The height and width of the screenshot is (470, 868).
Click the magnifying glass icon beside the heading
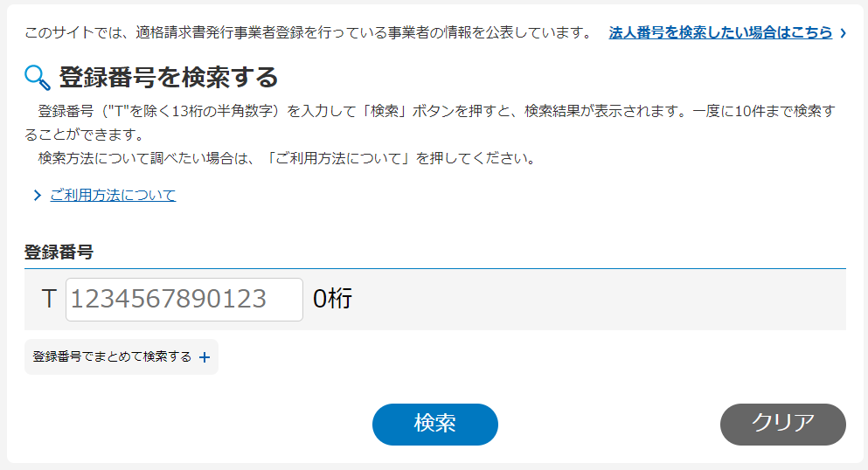point(38,78)
